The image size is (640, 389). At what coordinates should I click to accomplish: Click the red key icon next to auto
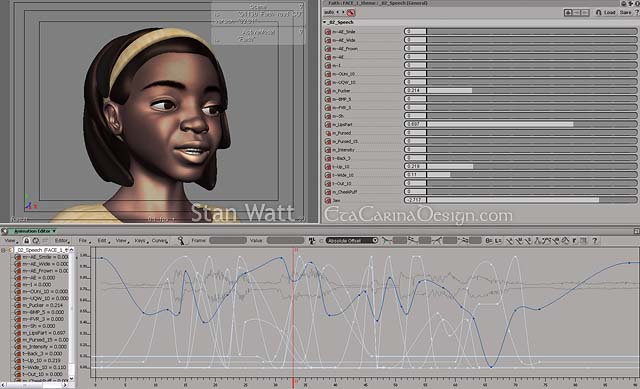[351, 13]
